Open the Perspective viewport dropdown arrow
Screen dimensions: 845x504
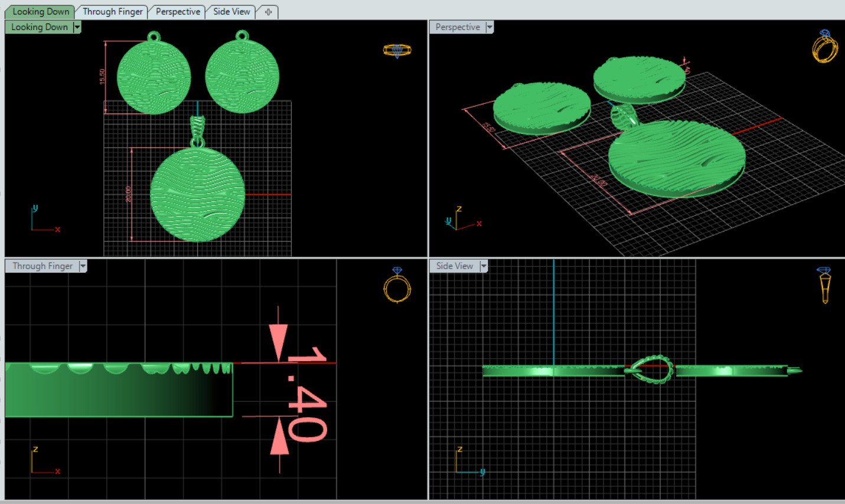[x=490, y=27]
